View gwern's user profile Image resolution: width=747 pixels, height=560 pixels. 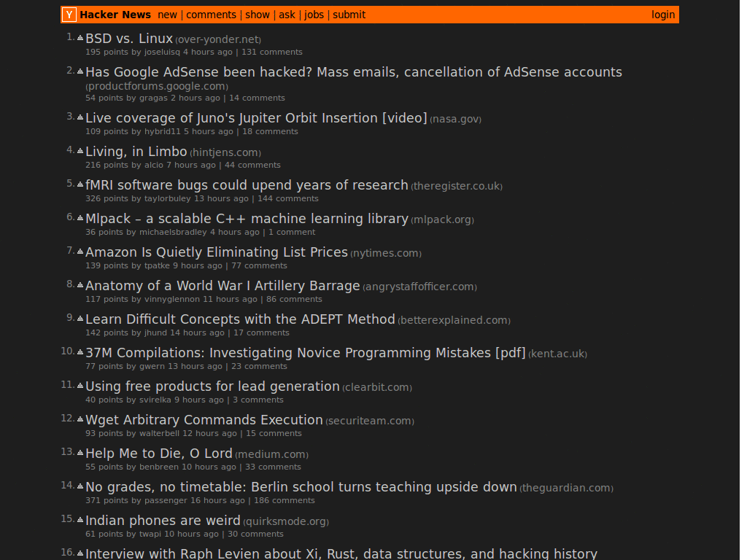point(150,366)
